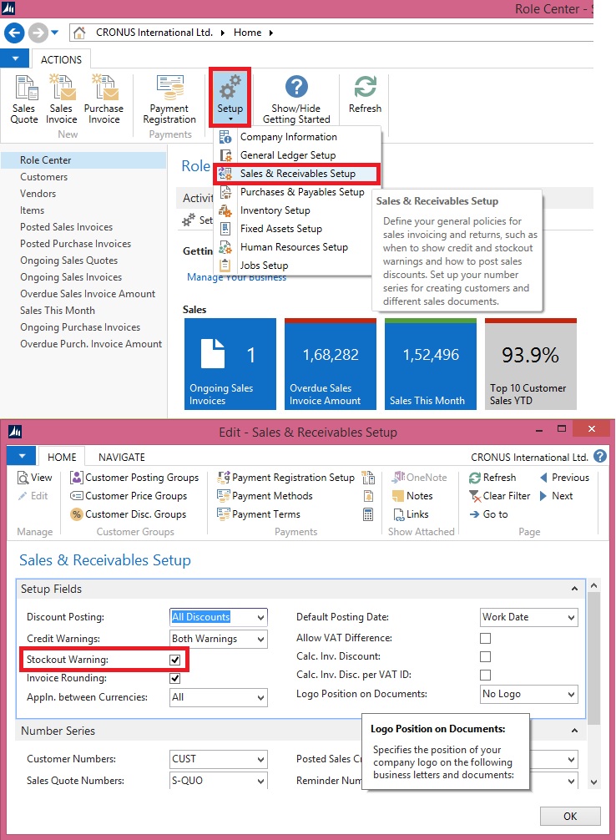Open the Logo Position on Documents dropdown
Screen dimensions: 616x840
click(571, 695)
